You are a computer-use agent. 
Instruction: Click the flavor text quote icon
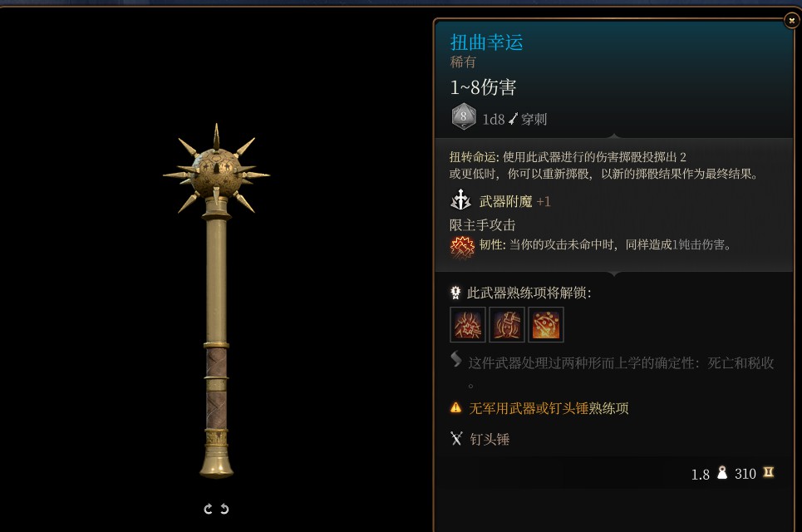(456, 359)
